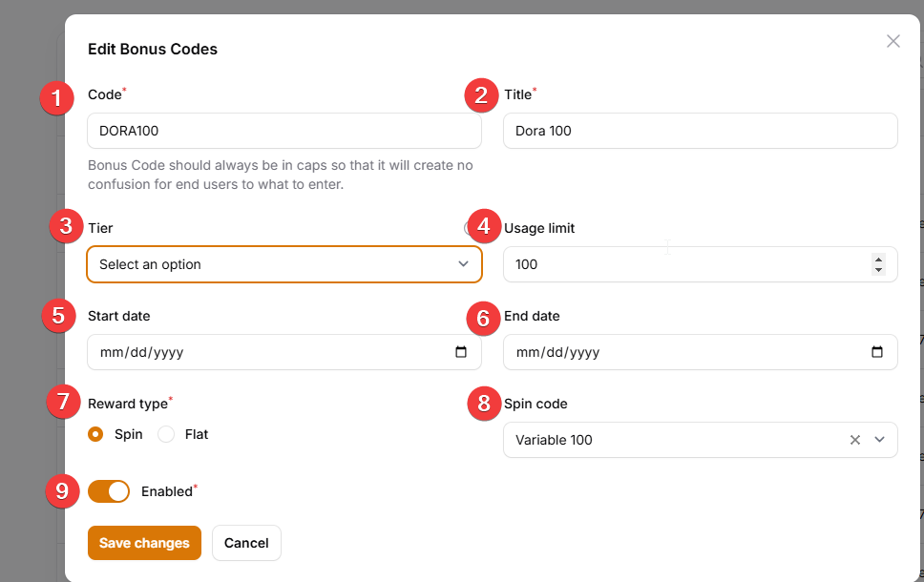924x582 pixels.
Task: Open the Start date calendar picker icon
Action: point(461,352)
